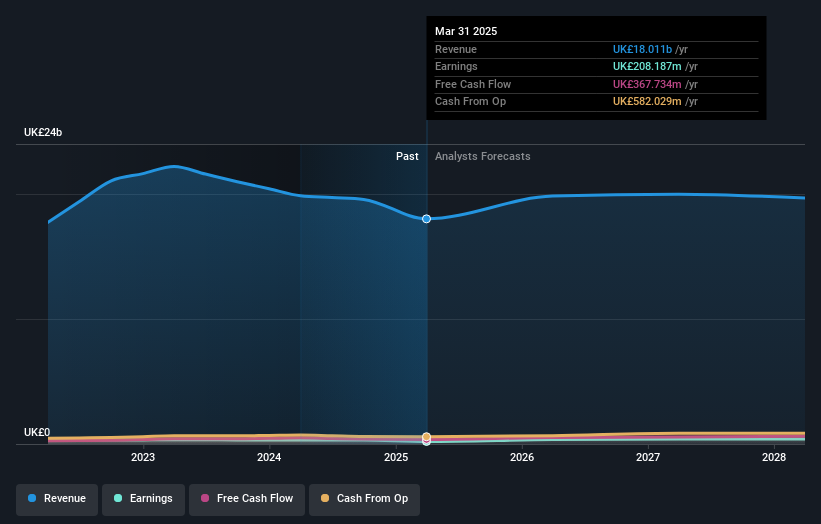Click the Past section label
821x524 pixels.
[407, 157]
